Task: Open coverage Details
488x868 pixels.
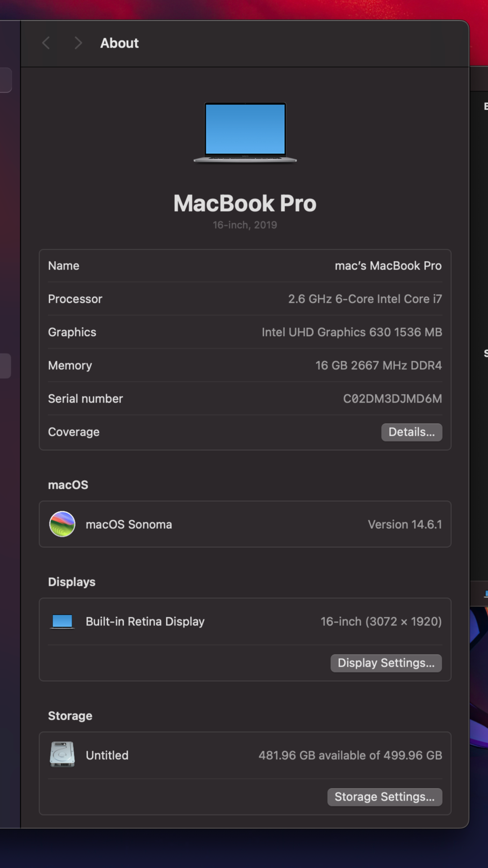Action: [x=411, y=432]
